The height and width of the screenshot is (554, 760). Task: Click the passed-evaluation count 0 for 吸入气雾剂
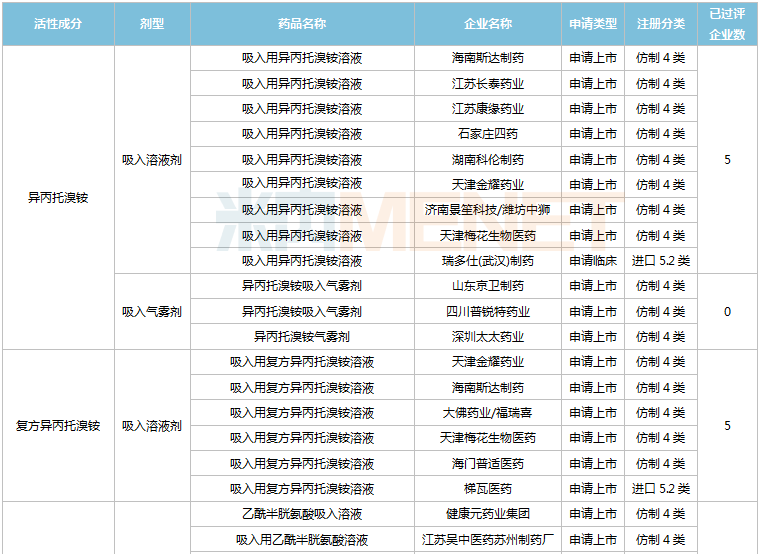pyautogui.click(x=727, y=311)
